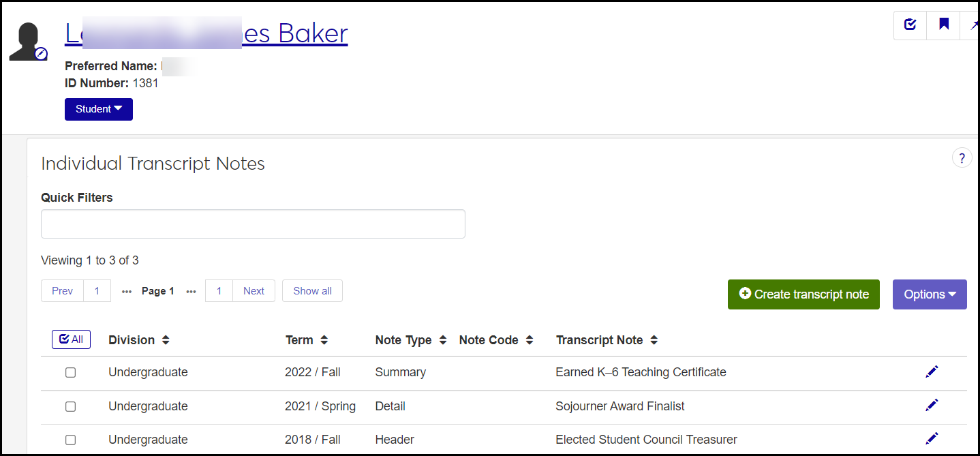This screenshot has height=456, width=980.
Task: Edit the Elected Student Council Treasurer note
Action: [x=932, y=439]
